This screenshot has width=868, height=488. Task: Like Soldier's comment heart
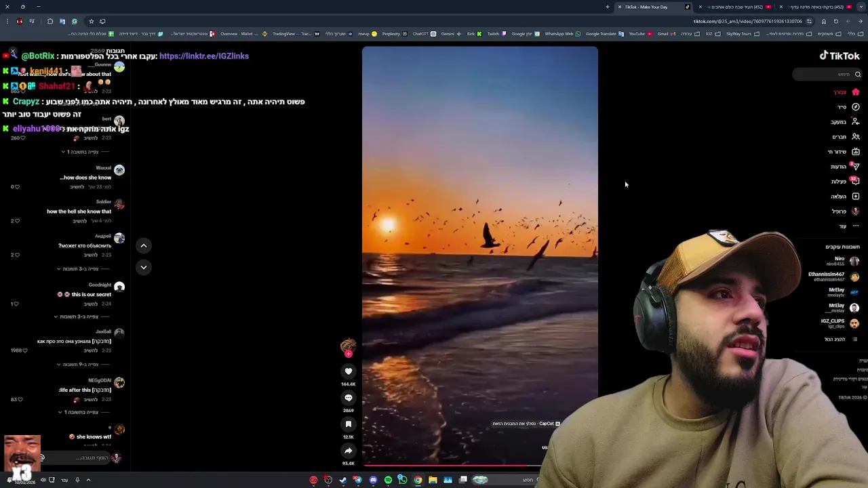pos(17,221)
